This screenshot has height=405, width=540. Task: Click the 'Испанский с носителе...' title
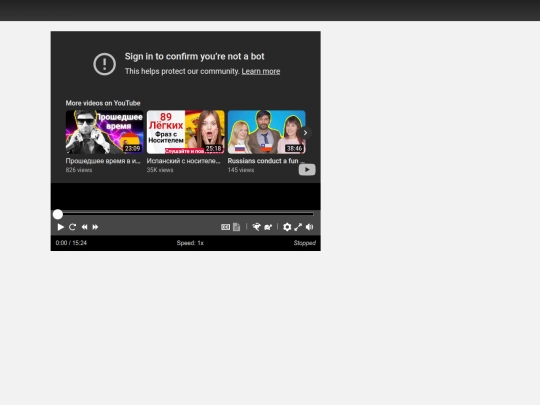(x=183, y=161)
